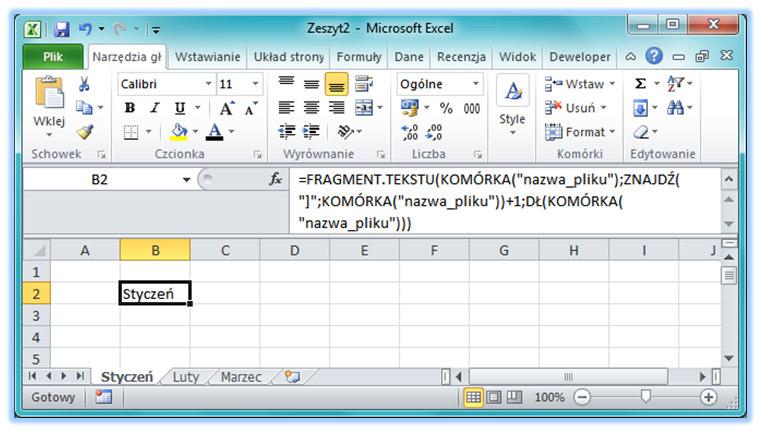
Task: Open the Ogólne number format dropdown
Action: [476, 84]
